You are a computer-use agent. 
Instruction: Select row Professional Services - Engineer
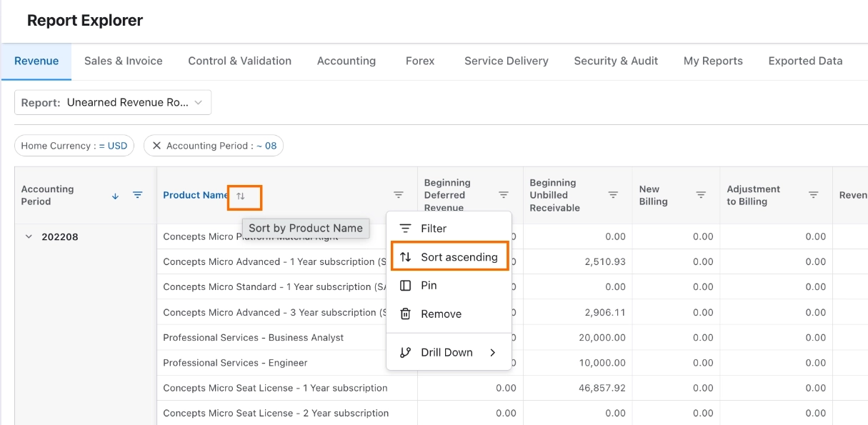pos(235,363)
